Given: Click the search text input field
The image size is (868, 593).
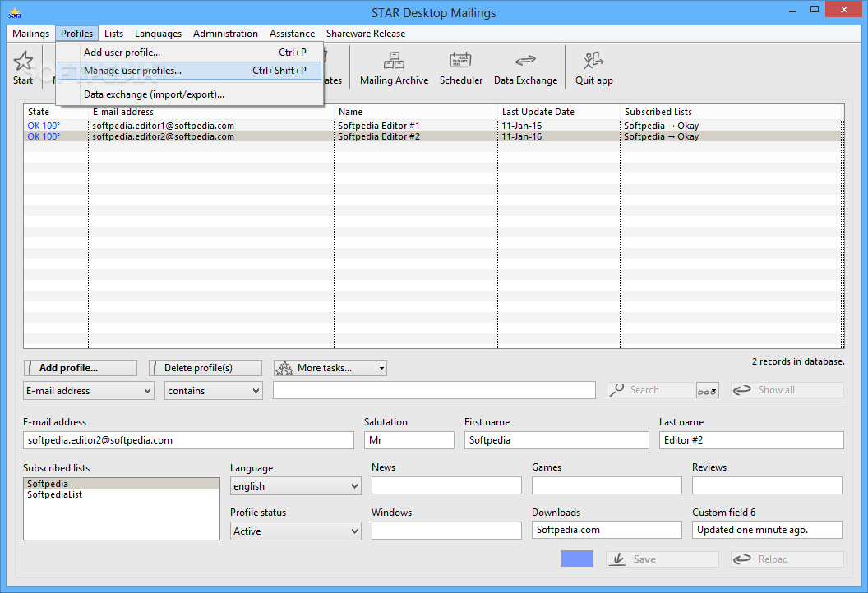Looking at the screenshot, I should 434,390.
